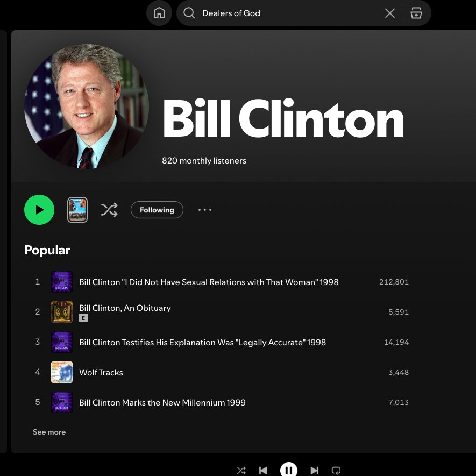Play 'Bill Clinton Marks the New Millennium 1999'
This screenshot has width=476, height=476.
click(162, 402)
